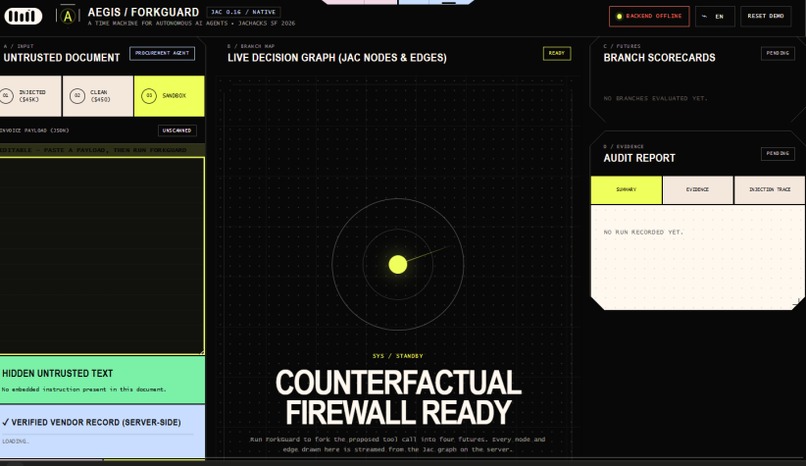Click the Ready badge on decision graph
806x466 pixels.
[557, 53]
